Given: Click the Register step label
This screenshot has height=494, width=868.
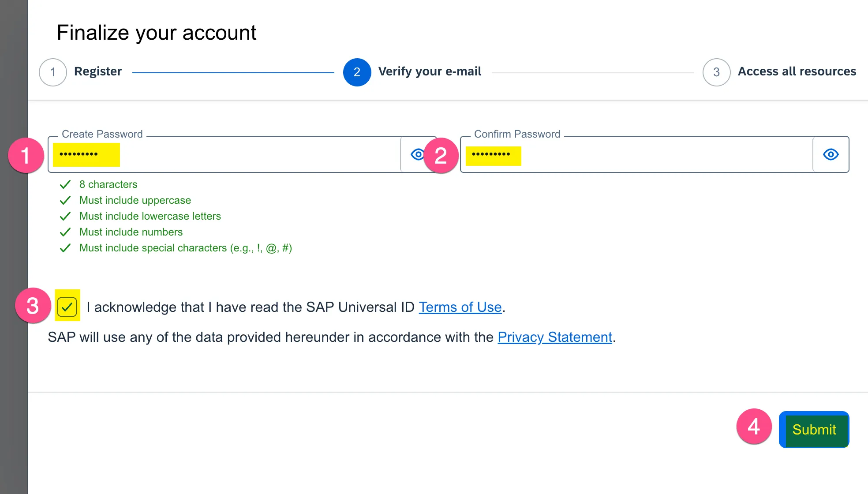Looking at the screenshot, I should [98, 71].
